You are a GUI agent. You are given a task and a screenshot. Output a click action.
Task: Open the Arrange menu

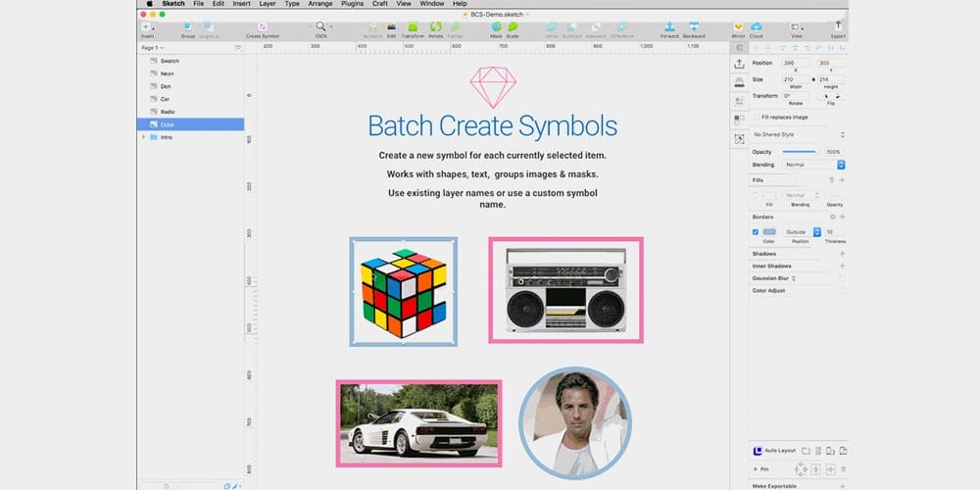click(x=320, y=4)
